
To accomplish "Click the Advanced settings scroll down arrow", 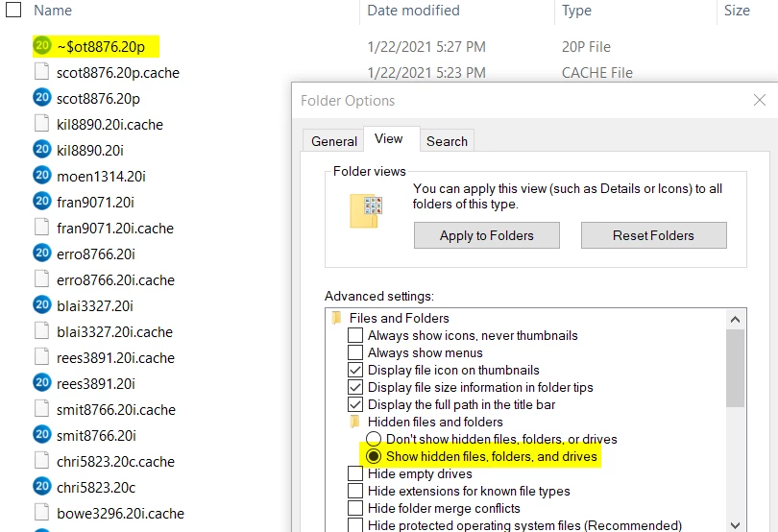I will tap(736, 524).
